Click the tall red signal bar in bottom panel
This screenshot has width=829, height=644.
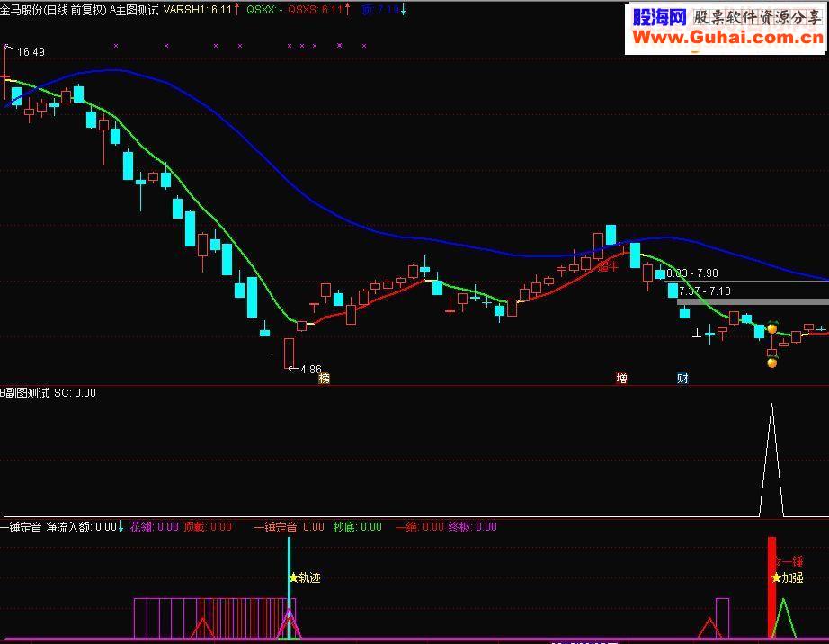coord(771,587)
